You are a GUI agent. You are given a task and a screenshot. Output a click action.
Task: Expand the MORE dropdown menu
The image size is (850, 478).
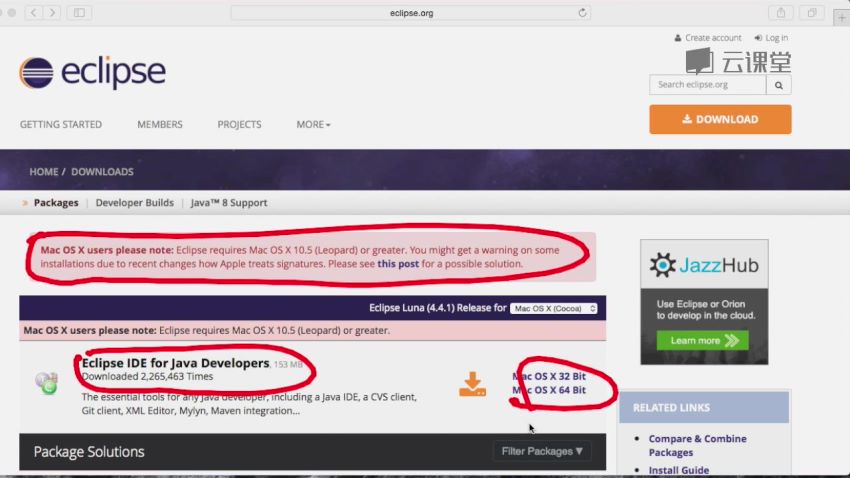click(x=313, y=124)
